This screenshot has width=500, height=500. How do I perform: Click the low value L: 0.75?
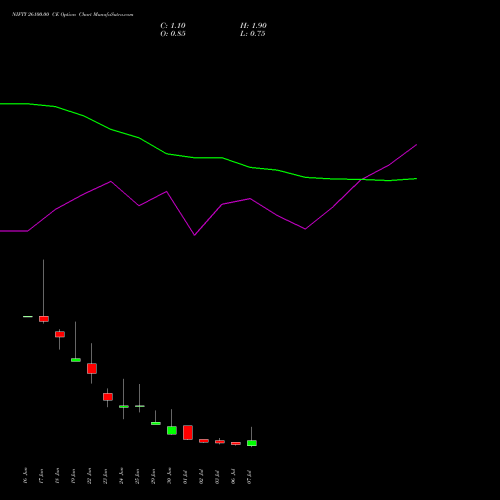(252, 34)
